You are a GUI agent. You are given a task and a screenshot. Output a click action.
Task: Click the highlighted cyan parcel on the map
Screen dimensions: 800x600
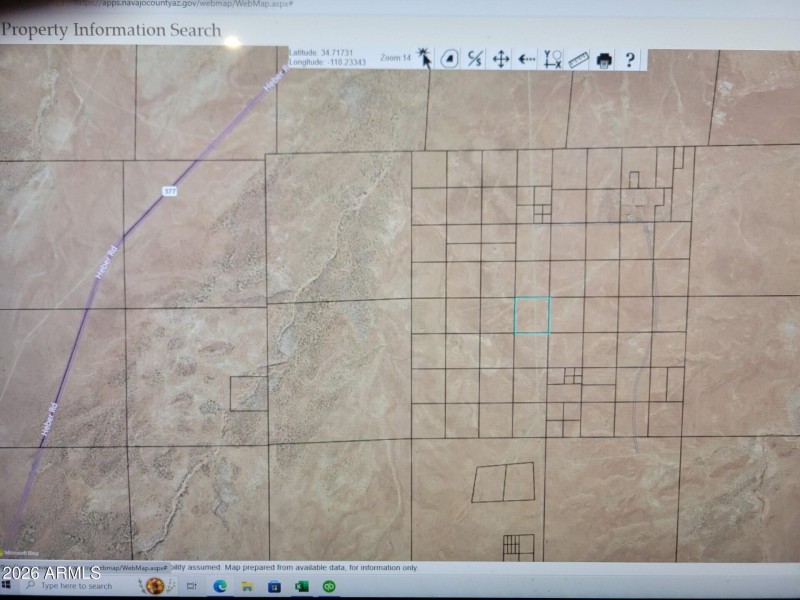coord(531,316)
